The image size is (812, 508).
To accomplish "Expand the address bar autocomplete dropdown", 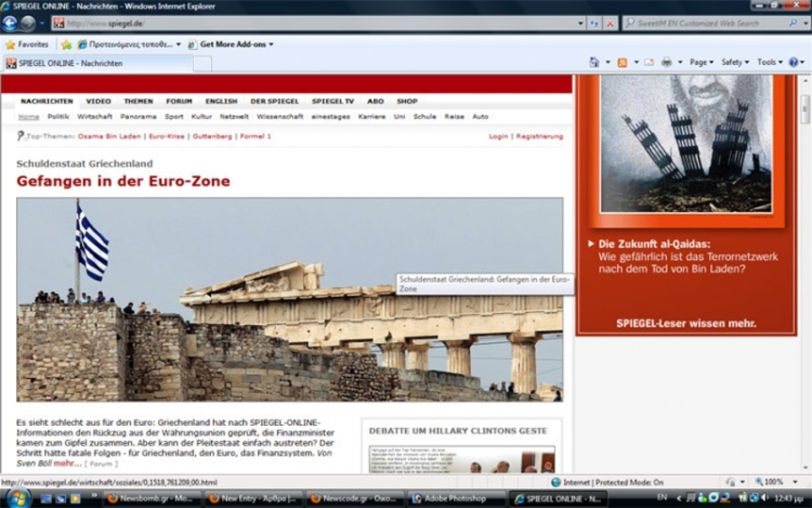I will click(x=580, y=23).
